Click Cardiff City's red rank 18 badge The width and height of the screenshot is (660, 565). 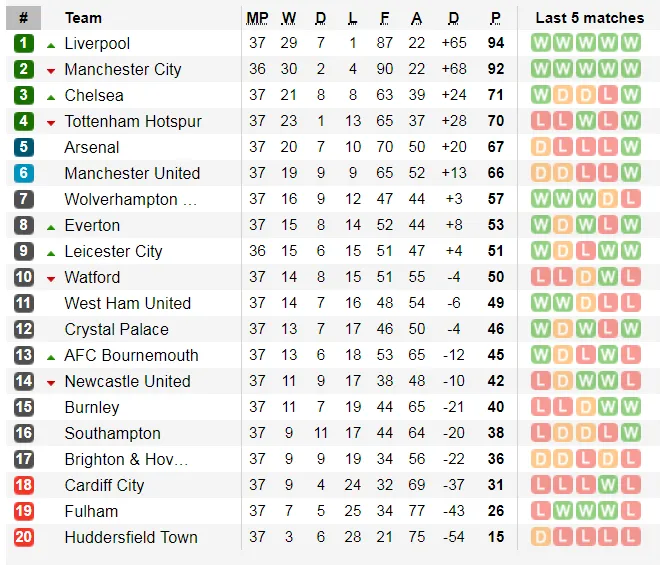pos(24,485)
